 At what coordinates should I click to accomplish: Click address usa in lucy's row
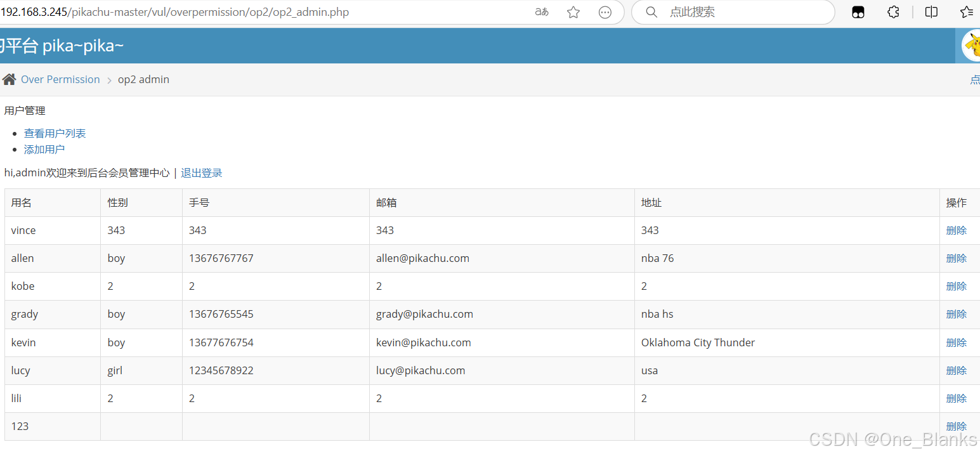650,370
